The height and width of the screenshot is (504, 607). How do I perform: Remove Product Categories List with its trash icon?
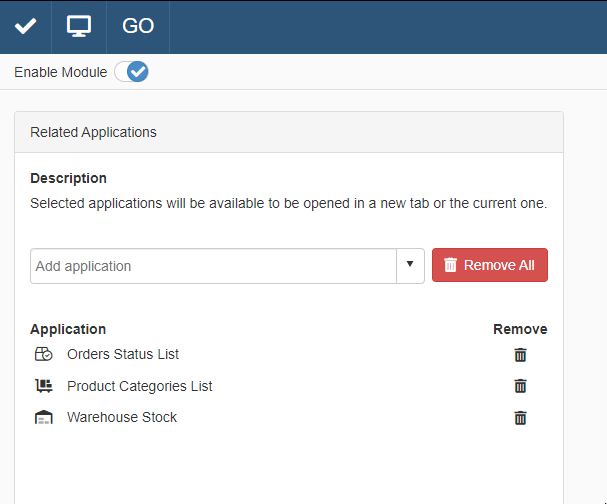point(520,386)
